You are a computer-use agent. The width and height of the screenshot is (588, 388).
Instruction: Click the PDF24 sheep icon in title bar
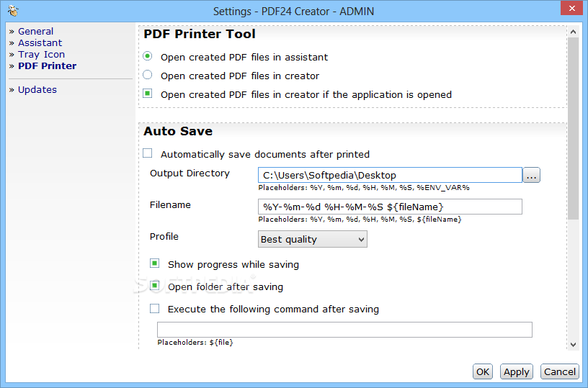pyautogui.click(x=13, y=11)
